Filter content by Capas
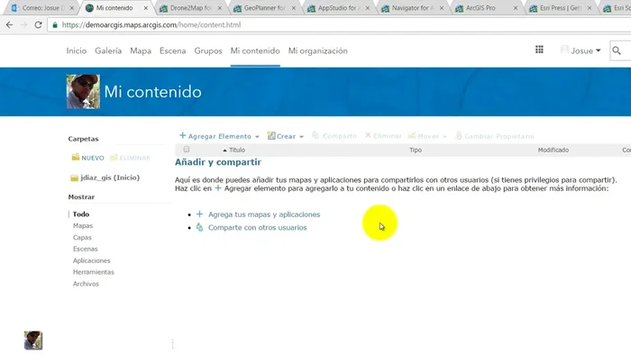631x364 pixels. tap(82, 237)
